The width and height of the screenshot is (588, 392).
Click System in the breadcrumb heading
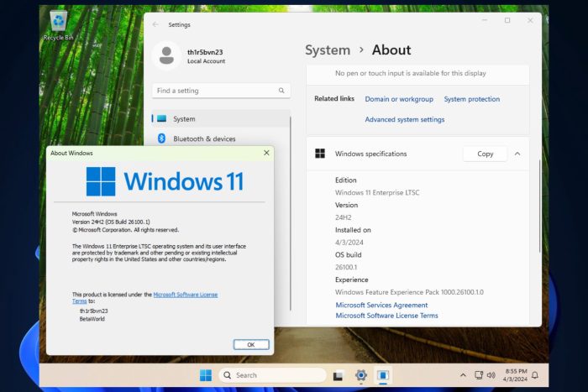coord(328,50)
